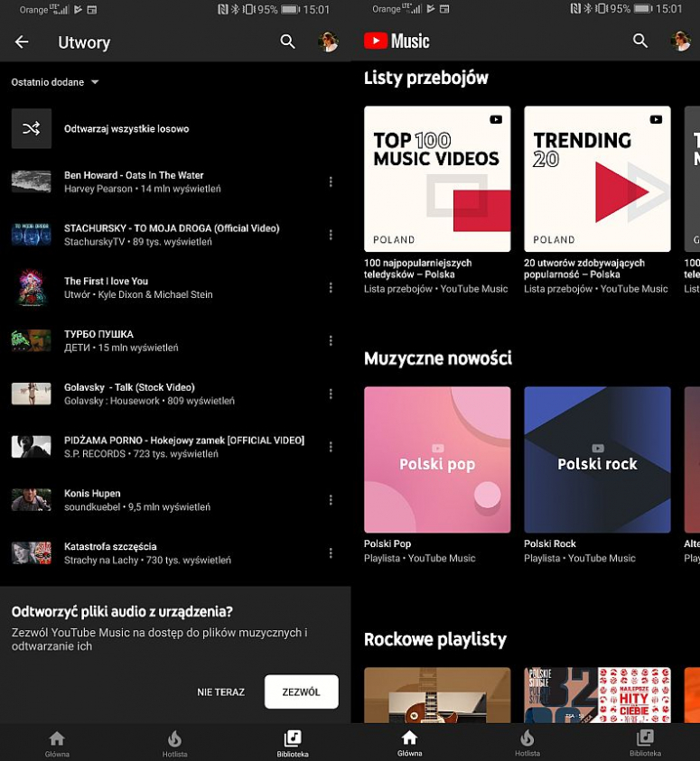Switch to Hotlista tab in right screen
The height and width of the screenshot is (761, 700).
527,744
